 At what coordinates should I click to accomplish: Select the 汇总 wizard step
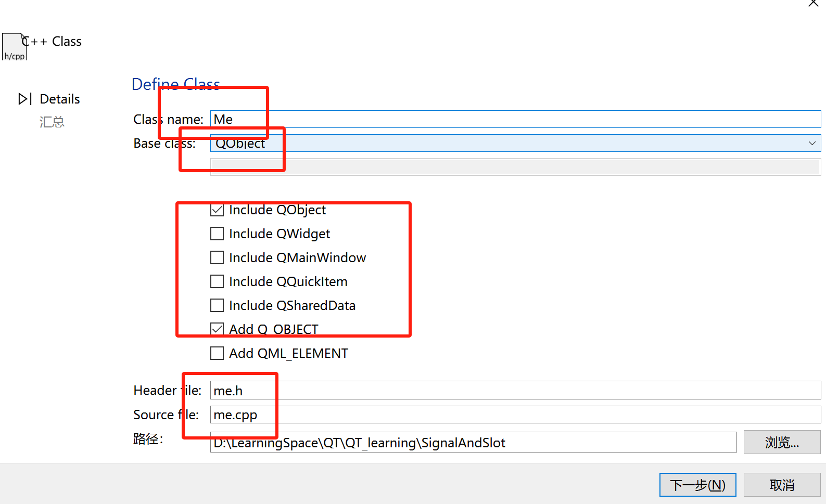[52, 122]
